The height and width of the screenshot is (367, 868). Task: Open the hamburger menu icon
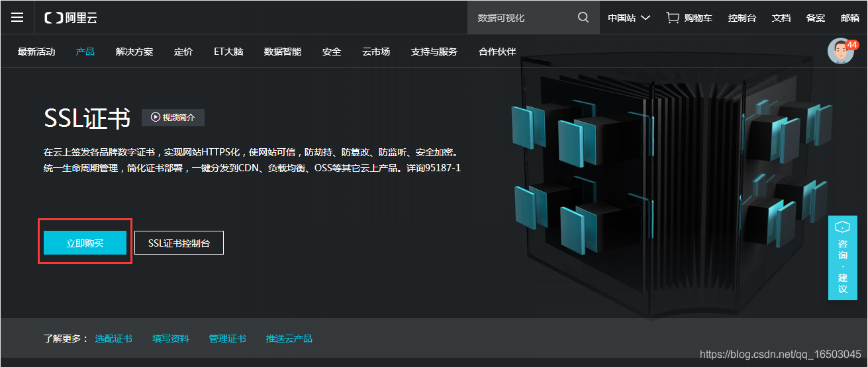(17, 18)
